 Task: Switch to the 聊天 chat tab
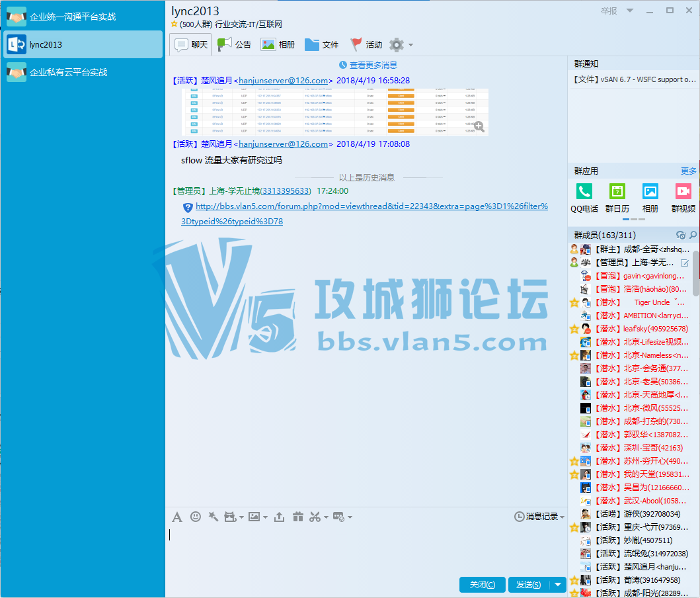pyautogui.click(x=190, y=45)
